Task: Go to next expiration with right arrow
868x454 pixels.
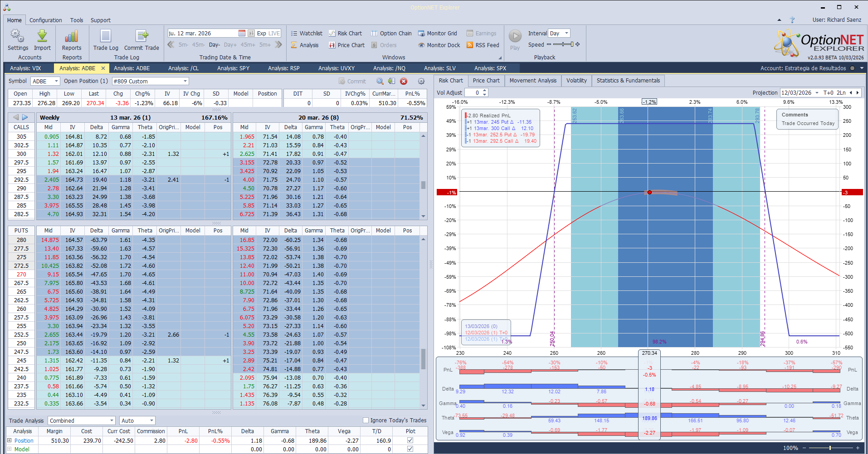Action: click(x=25, y=117)
